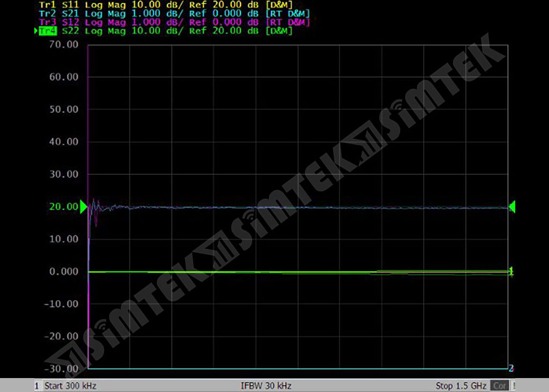Click the 70.00 top scale value
The height and width of the screenshot is (392, 549).
click(64, 45)
